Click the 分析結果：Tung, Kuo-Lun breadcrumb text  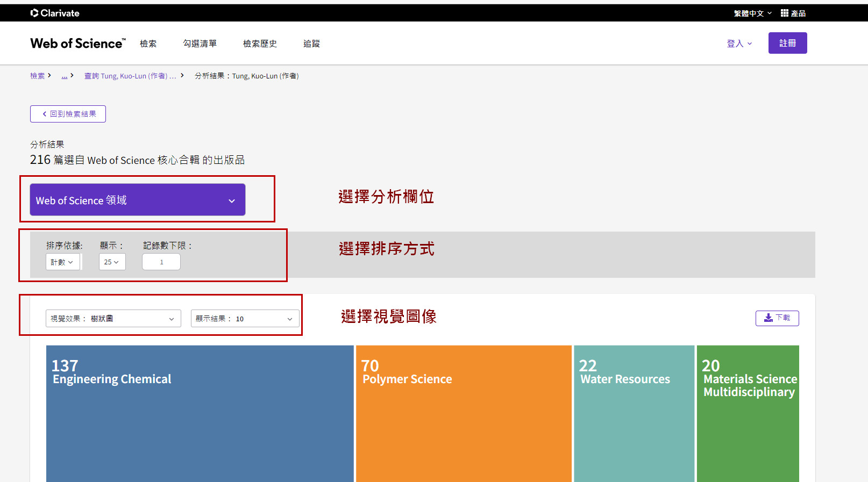pyautogui.click(x=247, y=76)
